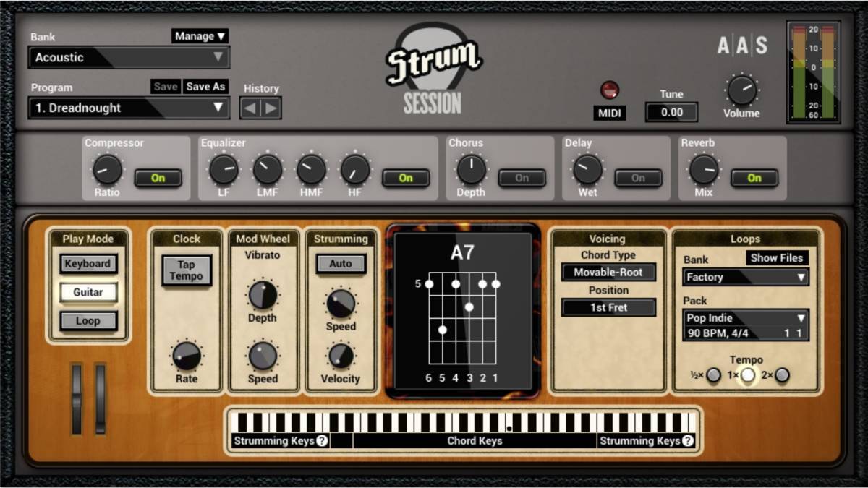Click the Tune value field
Image resolution: width=868 pixels, height=488 pixels.
671,112
